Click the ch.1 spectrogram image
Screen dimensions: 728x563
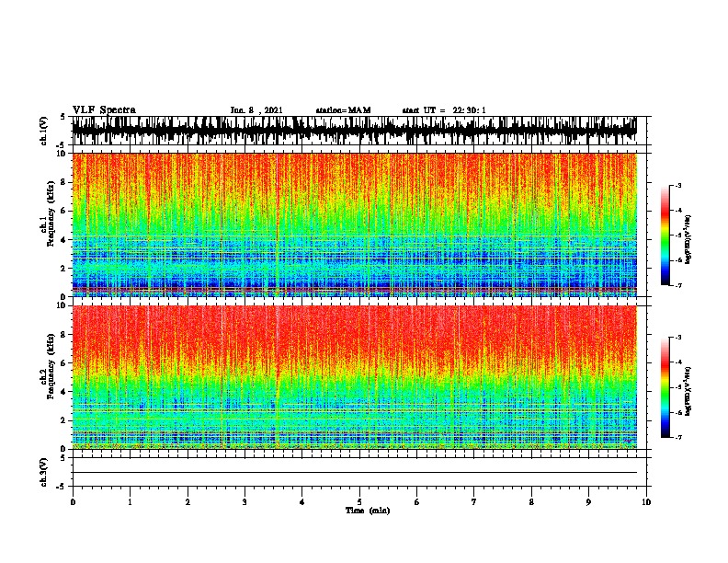coord(354,224)
